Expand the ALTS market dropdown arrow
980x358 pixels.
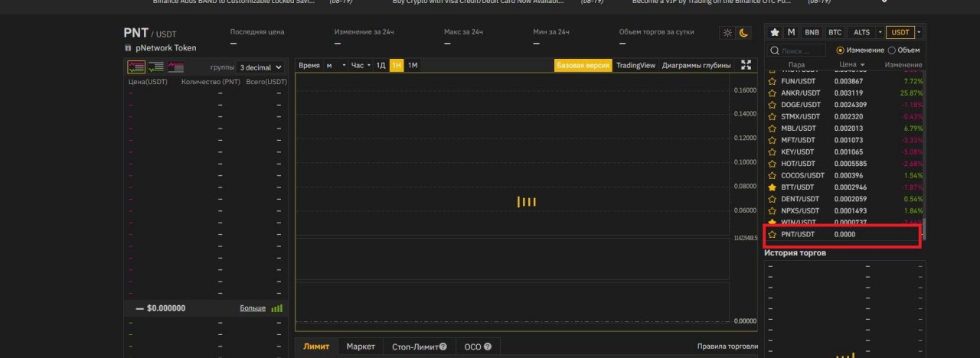pyautogui.click(x=880, y=33)
